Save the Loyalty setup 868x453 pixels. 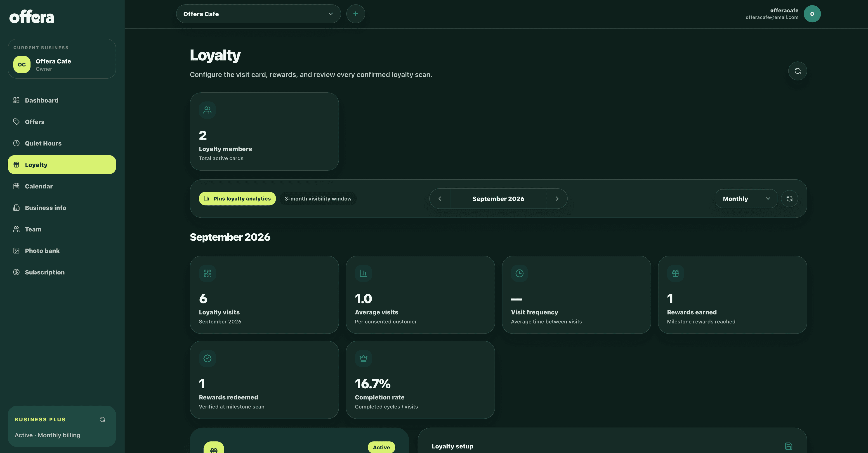click(x=788, y=446)
